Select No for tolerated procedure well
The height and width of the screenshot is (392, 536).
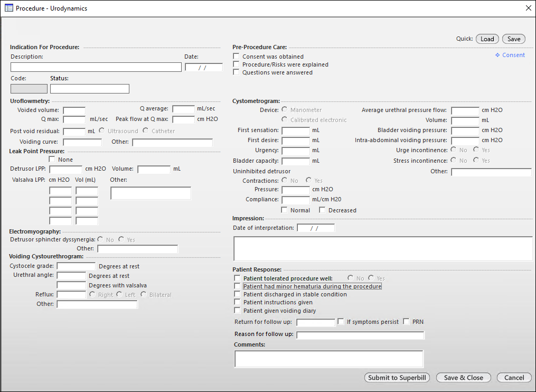tap(351, 278)
